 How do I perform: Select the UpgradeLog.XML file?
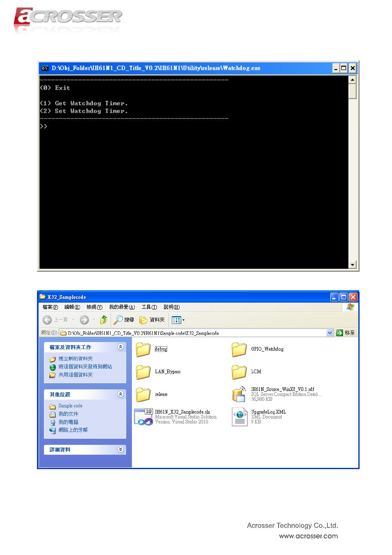pyautogui.click(x=239, y=416)
